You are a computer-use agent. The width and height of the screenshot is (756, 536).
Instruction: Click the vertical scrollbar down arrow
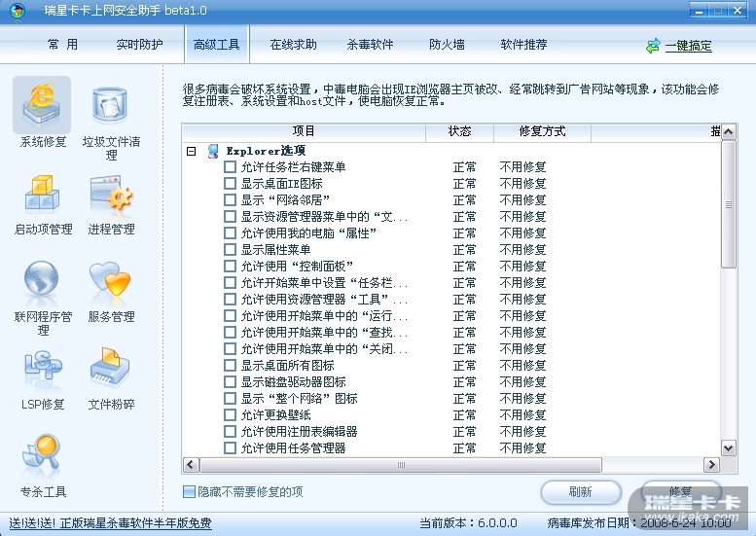coord(729,448)
